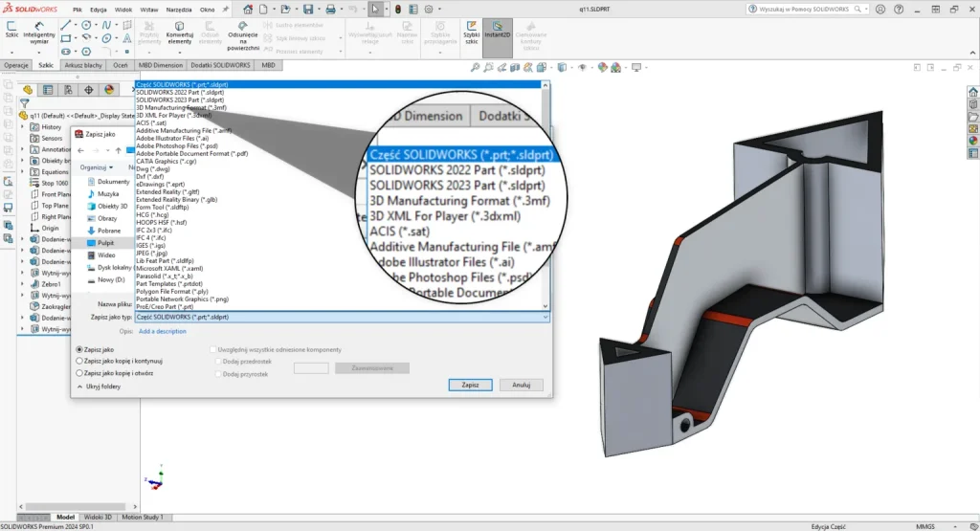980x531 pixels.
Task: Click the Add a description link
Action: tap(163, 332)
